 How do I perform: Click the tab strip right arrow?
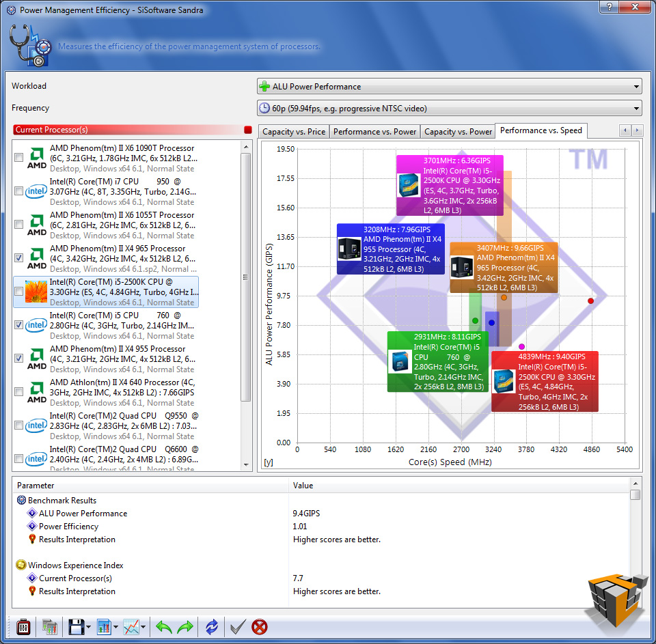[x=637, y=130]
